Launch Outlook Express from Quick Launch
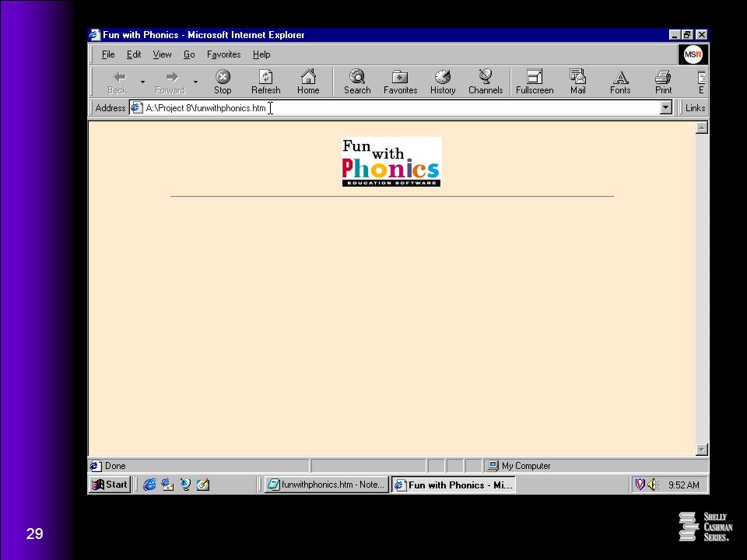Image resolution: width=747 pixels, height=560 pixels. (167, 485)
